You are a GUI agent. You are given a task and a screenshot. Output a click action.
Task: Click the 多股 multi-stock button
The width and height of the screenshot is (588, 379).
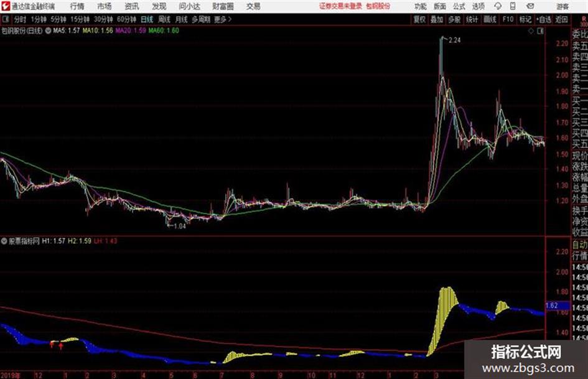click(x=454, y=19)
